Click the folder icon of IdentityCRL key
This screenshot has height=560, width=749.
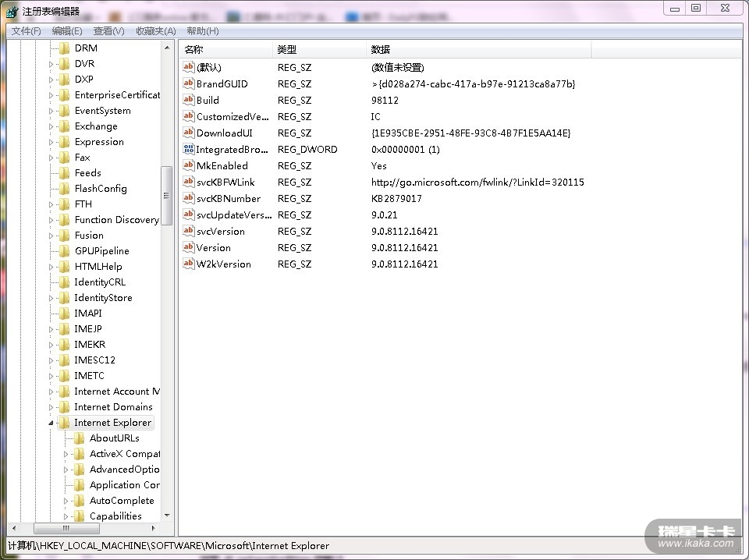pyautogui.click(x=64, y=282)
